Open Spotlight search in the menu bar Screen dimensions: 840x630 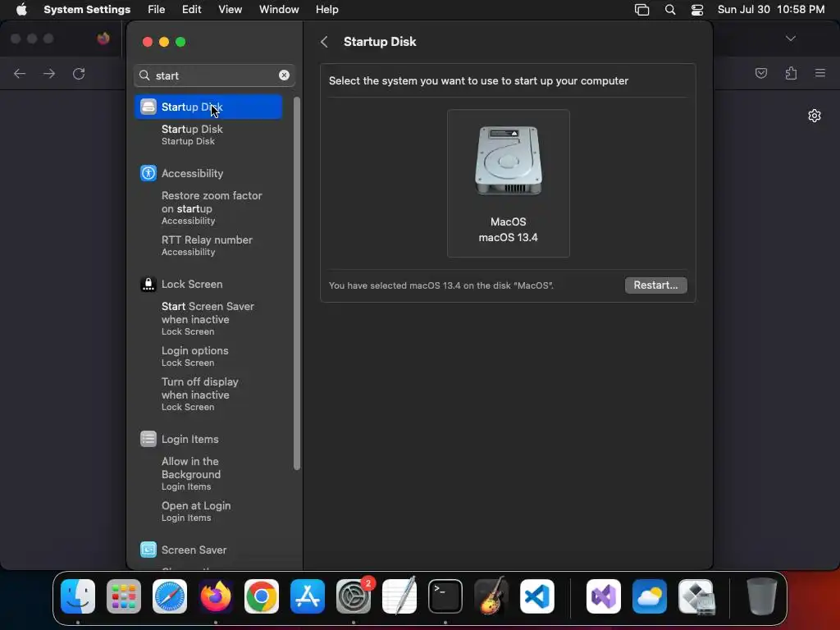(670, 10)
